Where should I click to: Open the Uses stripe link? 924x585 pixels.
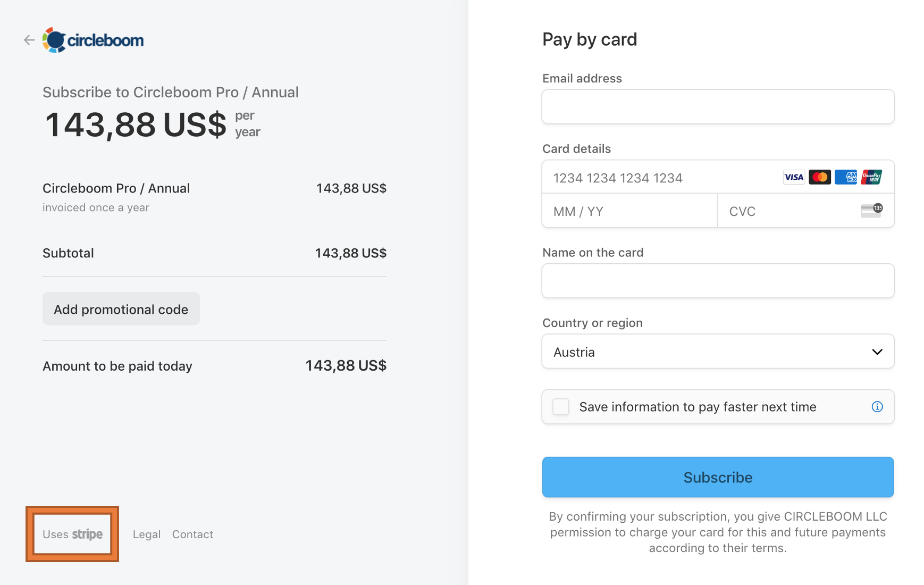(x=72, y=534)
